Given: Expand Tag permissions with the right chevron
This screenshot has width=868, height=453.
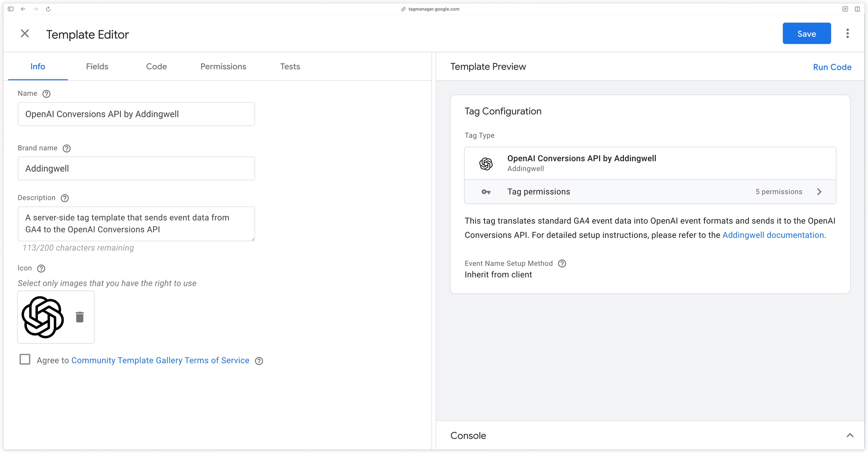Looking at the screenshot, I should 819,192.
